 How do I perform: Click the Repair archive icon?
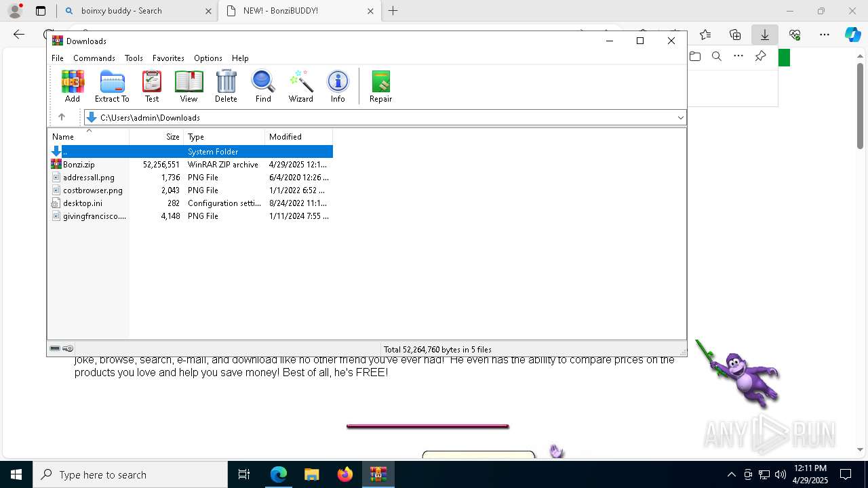point(380,86)
